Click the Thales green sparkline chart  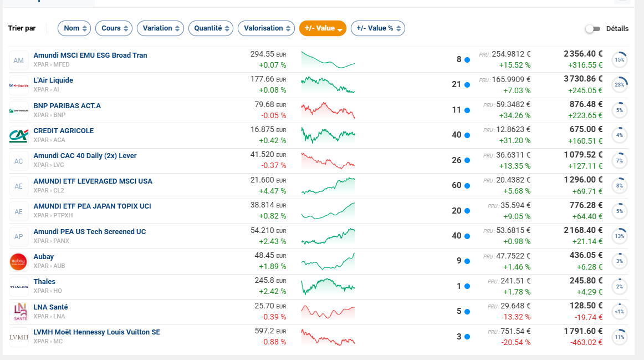pyautogui.click(x=328, y=286)
